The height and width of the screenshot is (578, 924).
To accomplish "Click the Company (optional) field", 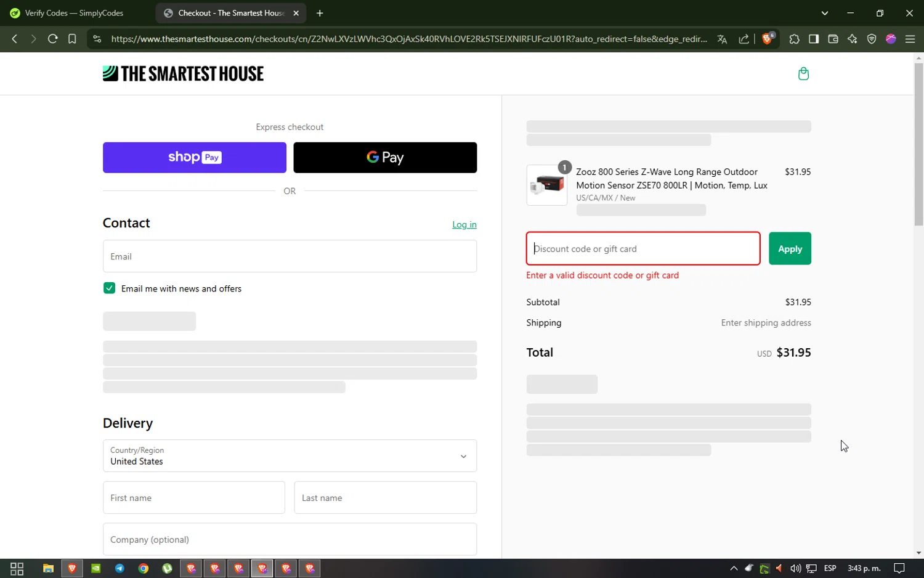I will (290, 540).
